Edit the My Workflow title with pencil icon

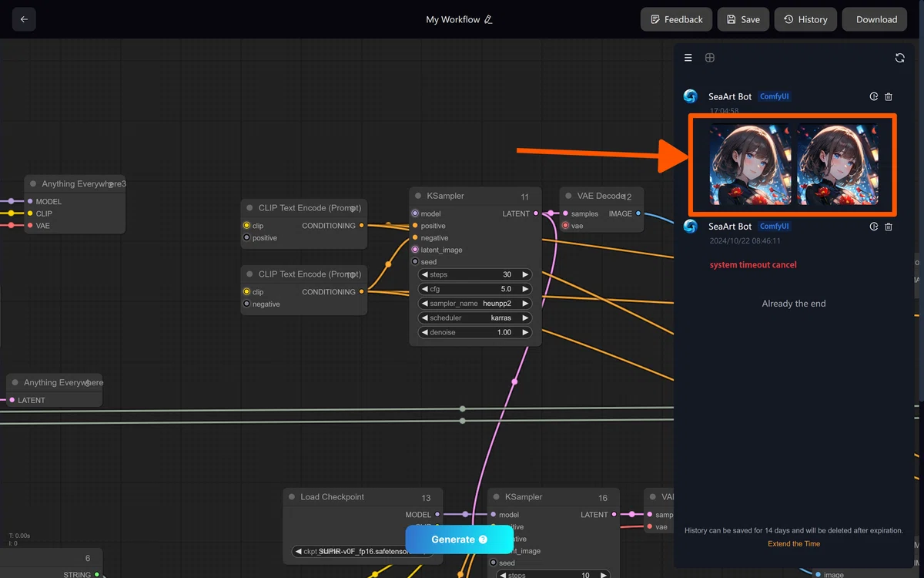coord(488,19)
